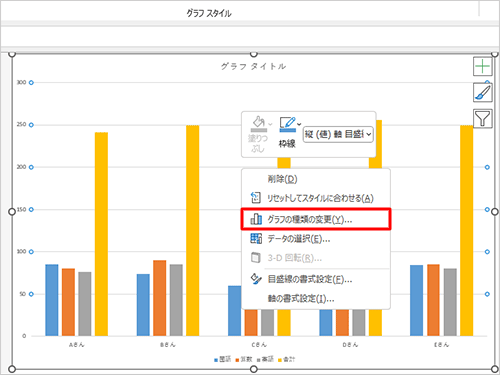Click the 英語 legend entry
This screenshot has width=500, height=375.
coord(265,359)
